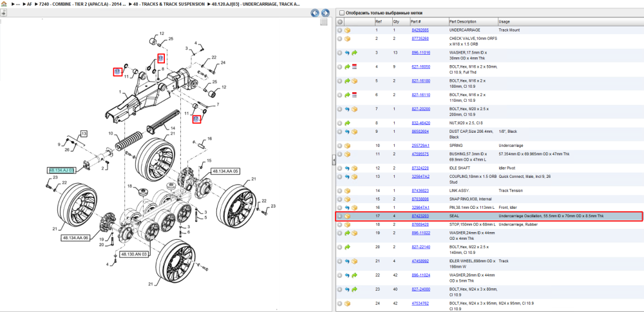Click the red list icon on ref 4
Image resolution: width=644 pixels, height=312 pixels.
354,66
